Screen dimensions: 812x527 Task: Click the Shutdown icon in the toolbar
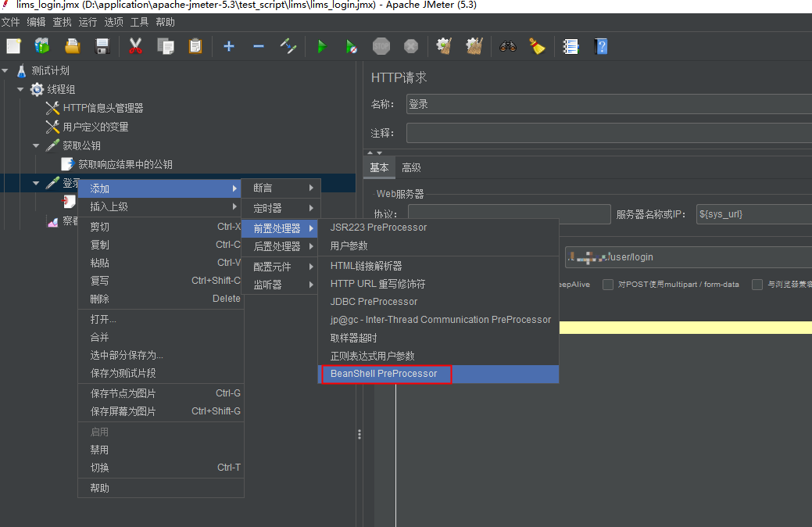(x=410, y=46)
